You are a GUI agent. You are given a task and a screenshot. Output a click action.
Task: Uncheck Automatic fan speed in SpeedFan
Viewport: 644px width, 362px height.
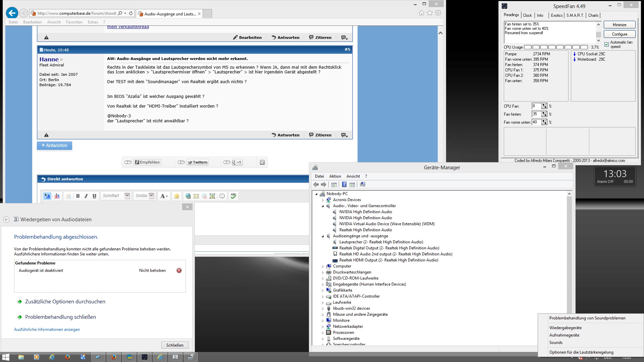[606, 44]
